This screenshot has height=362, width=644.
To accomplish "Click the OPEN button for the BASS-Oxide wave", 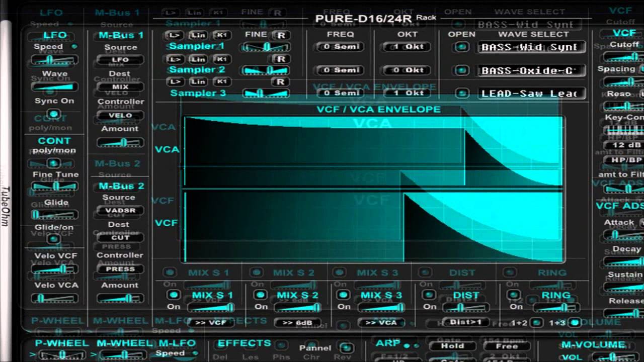I will 461,70.
